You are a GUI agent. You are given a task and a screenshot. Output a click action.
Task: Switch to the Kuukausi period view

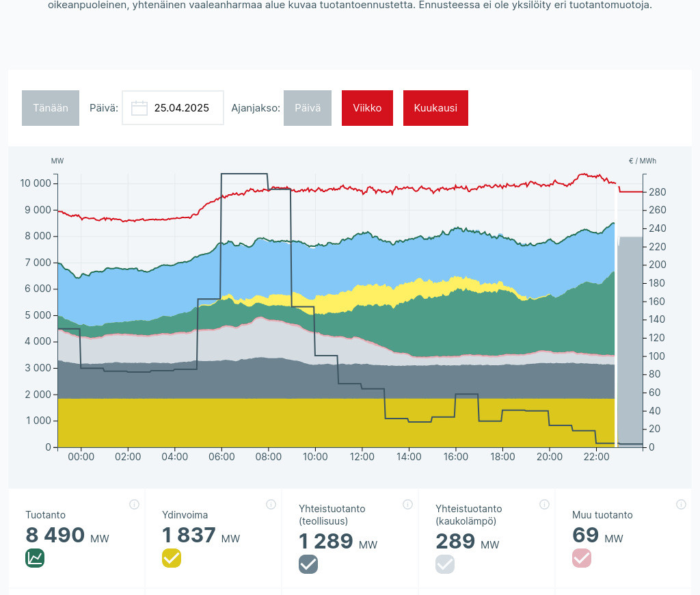pyautogui.click(x=435, y=108)
